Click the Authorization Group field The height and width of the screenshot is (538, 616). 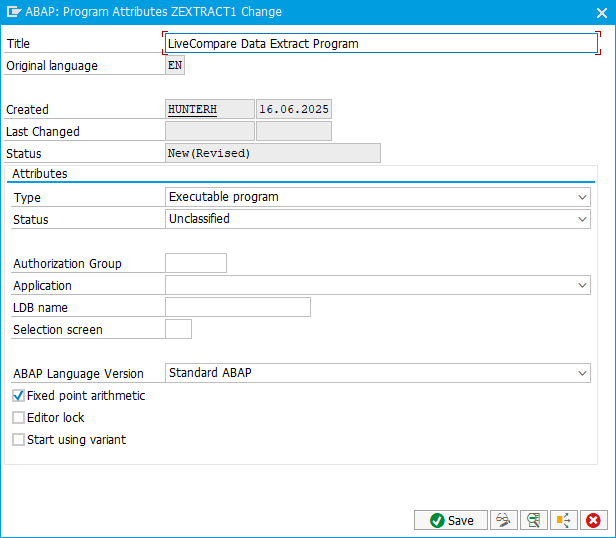click(x=196, y=263)
